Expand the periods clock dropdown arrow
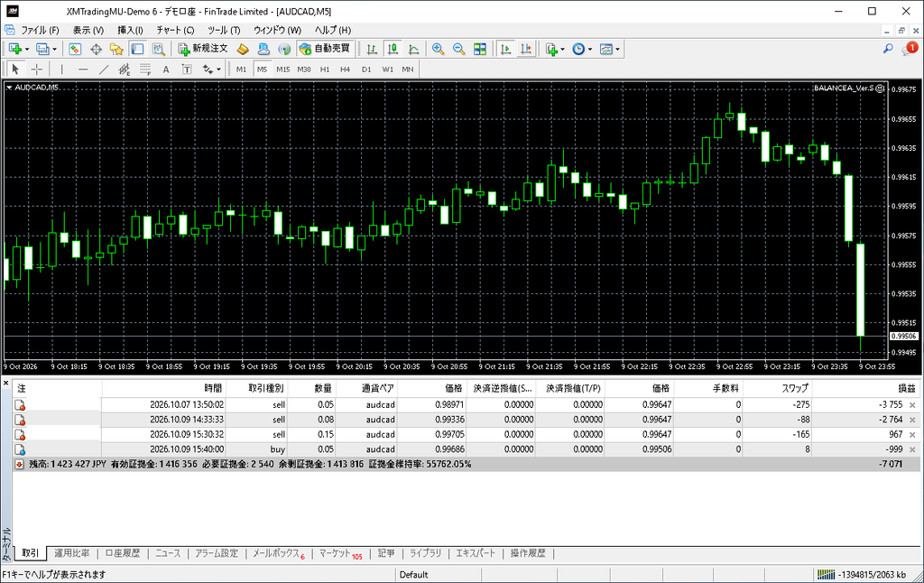Image resolution: width=924 pixels, height=583 pixels. click(590, 49)
